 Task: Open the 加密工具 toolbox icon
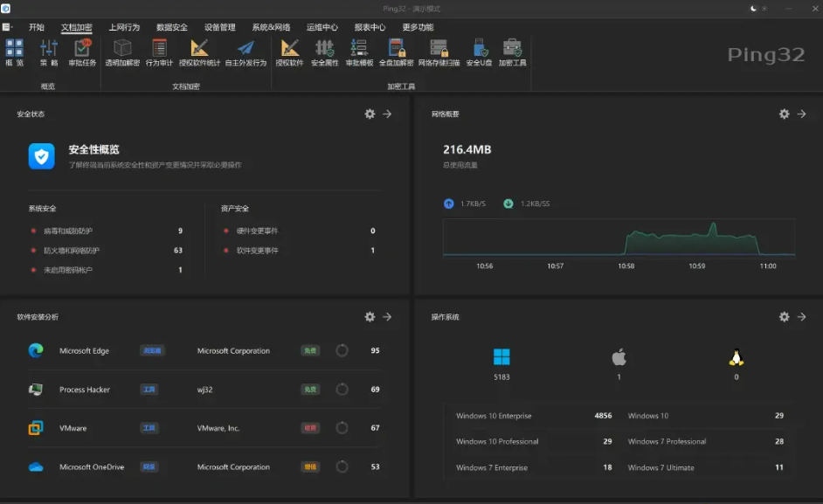click(512, 48)
